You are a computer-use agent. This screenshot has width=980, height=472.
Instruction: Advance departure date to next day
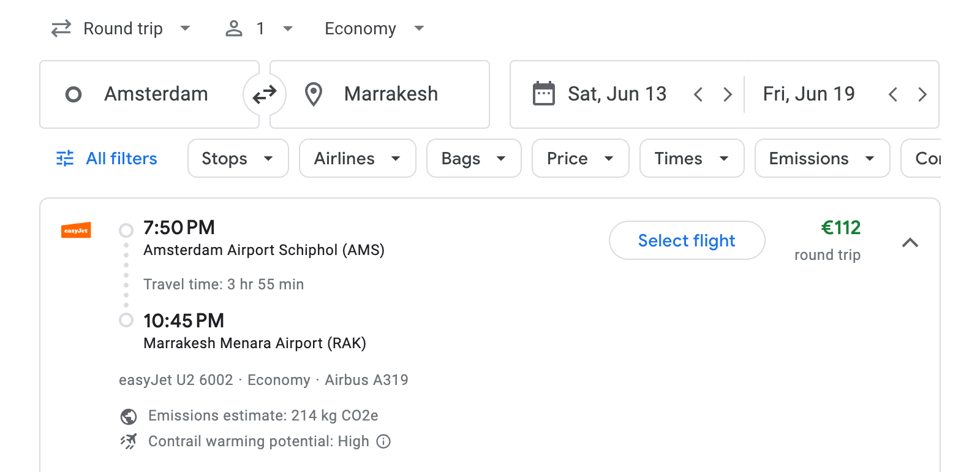(x=728, y=94)
